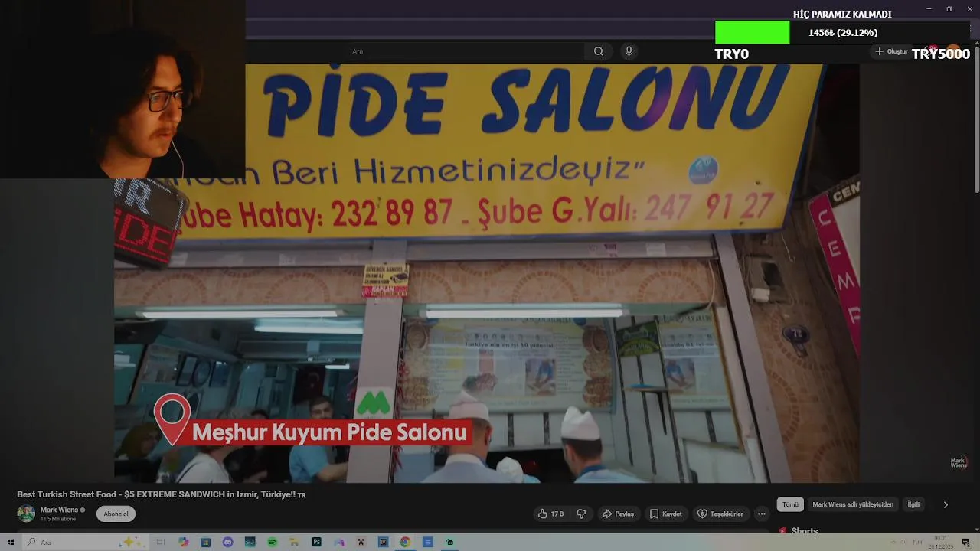Open GTA IV icon on taskbar
This screenshot has height=551, width=980.
(383, 542)
